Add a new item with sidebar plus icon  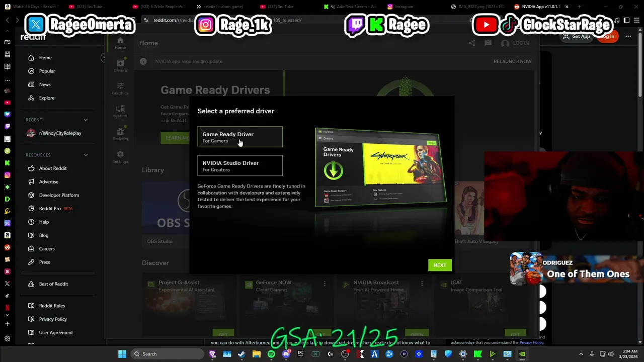(x=7, y=324)
